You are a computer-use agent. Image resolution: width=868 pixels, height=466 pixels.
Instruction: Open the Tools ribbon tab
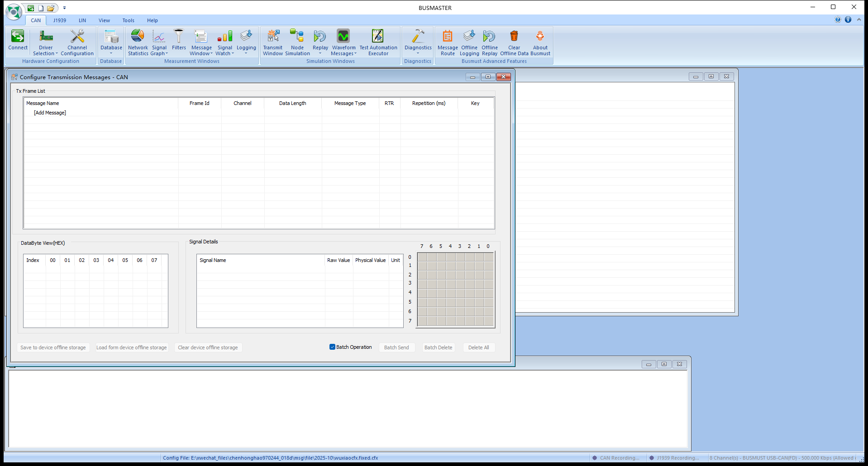[x=129, y=20]
